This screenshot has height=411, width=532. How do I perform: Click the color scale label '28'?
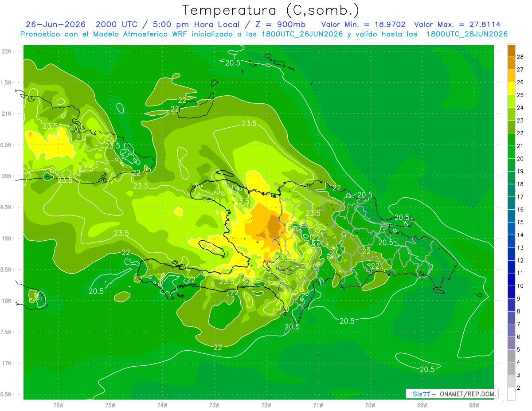click(520, 57)
